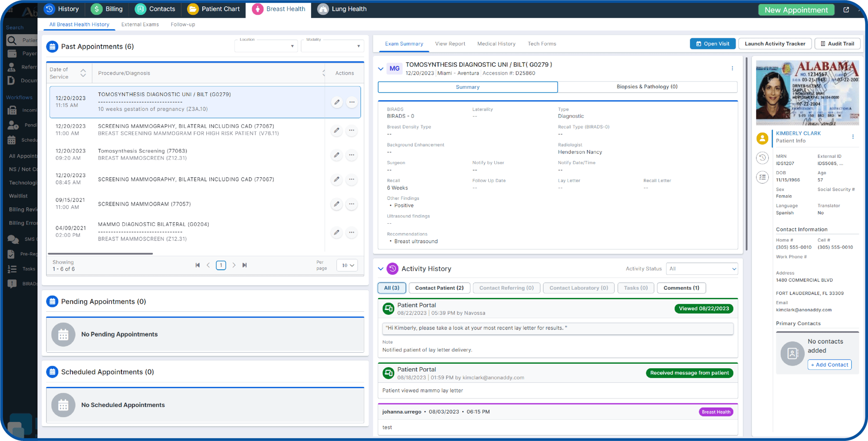Show only Comments (1) in activity history
The image size is (868, 441).
click(x=681, y=288)
